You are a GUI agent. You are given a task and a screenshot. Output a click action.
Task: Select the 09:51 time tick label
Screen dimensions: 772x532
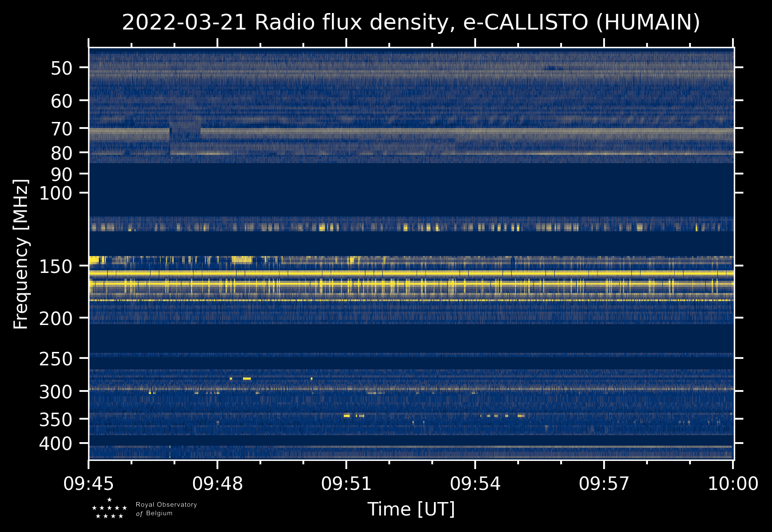coord(346,483)
